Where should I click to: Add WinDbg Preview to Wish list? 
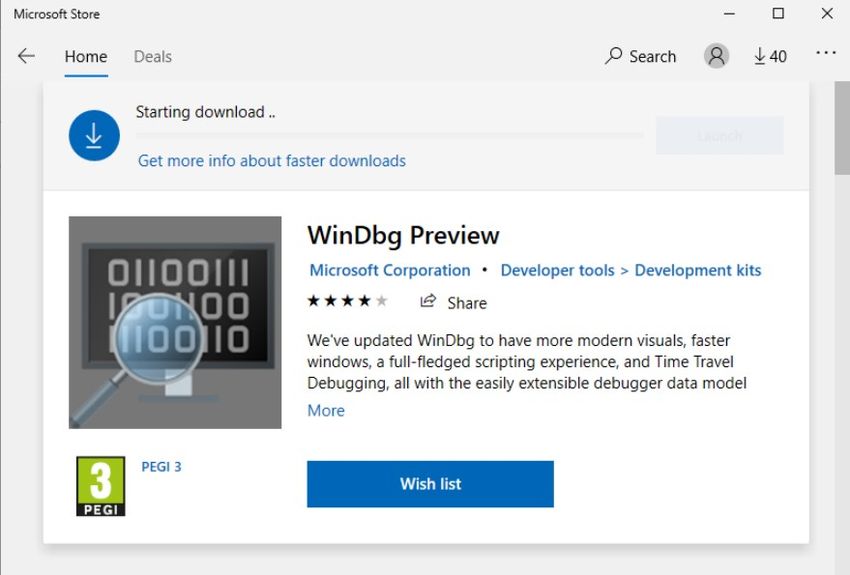coord(430,484)
